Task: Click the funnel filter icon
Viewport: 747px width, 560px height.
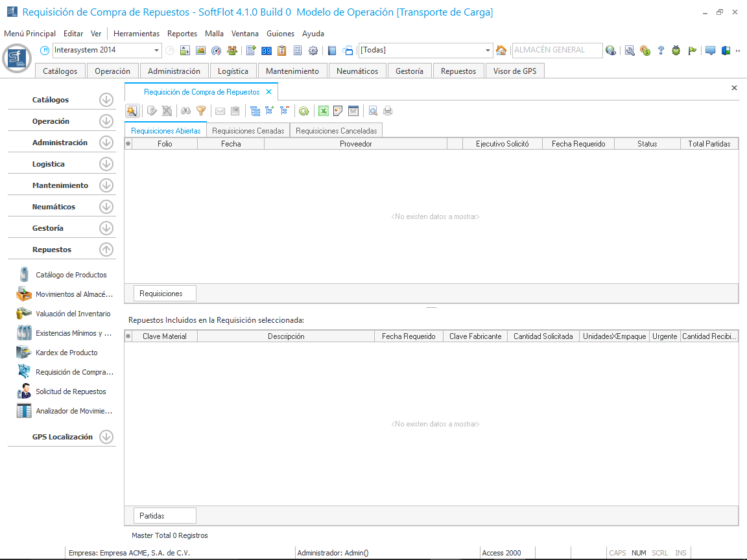Action: (x=201, y=111)
